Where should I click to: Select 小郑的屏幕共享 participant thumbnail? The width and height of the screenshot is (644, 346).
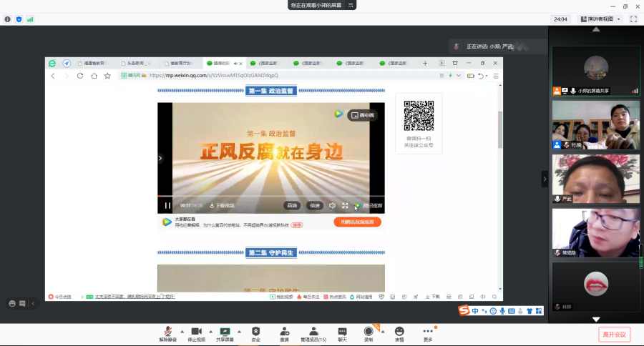(596, 71)
